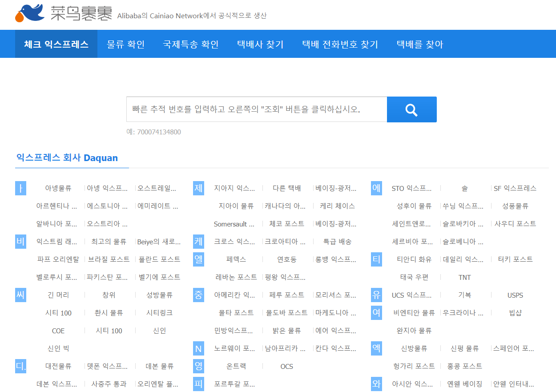Open the 아넹물류 company link
The height and width of the screenshot is (392, 556).
(x=58, y=188)
